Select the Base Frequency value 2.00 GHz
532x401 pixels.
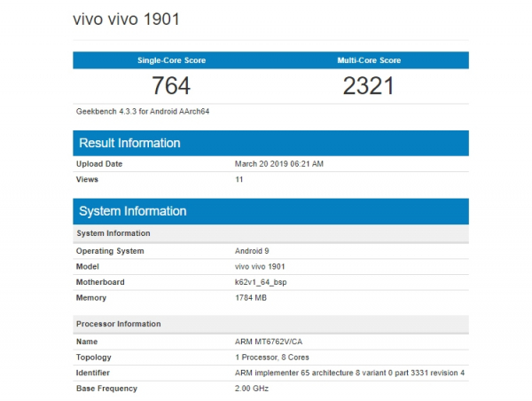(x=251, y=389)
